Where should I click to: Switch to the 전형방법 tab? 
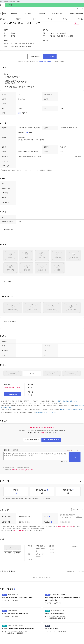coord(65,19)
